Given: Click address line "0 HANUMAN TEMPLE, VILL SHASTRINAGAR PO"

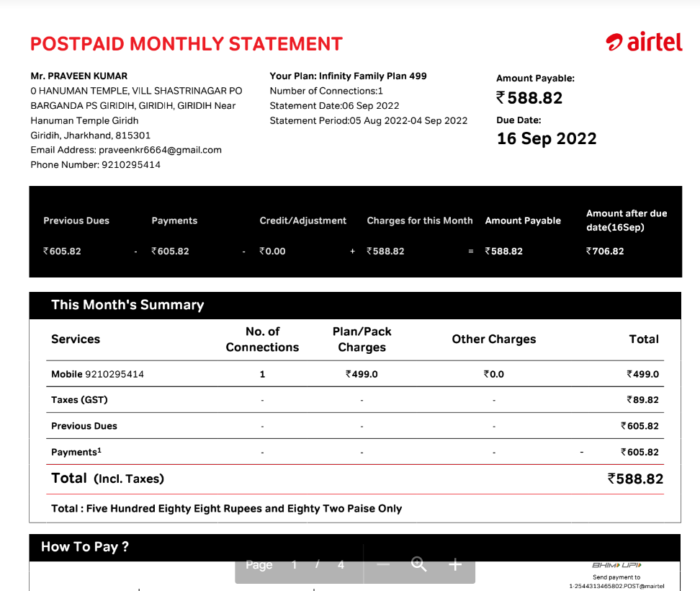Looking at the screenshot, I should click(x=136, y=91).
